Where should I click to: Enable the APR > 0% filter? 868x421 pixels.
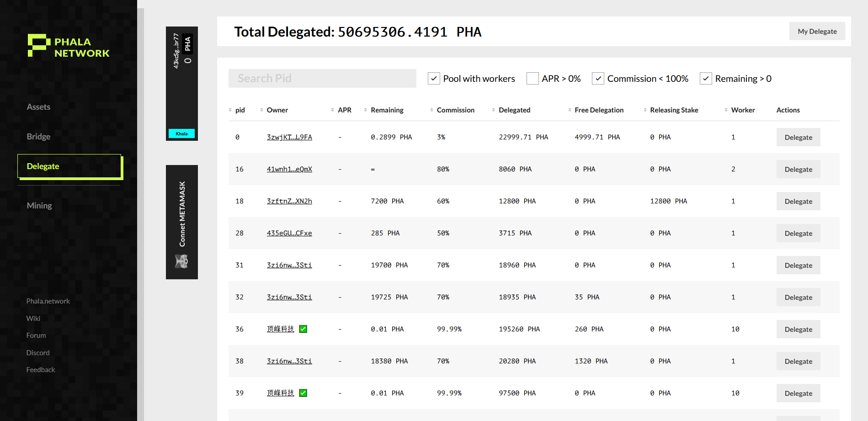pyautogui.click(x=533, y=79)
